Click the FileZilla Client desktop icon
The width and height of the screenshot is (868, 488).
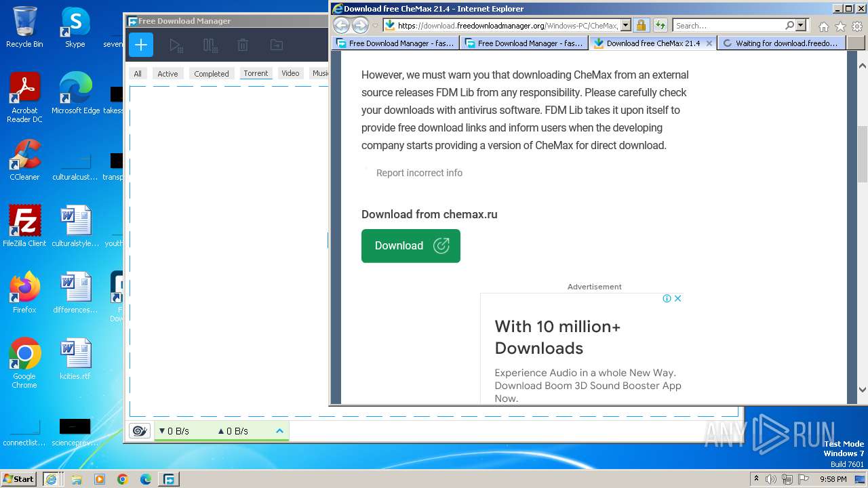(24, 226)
